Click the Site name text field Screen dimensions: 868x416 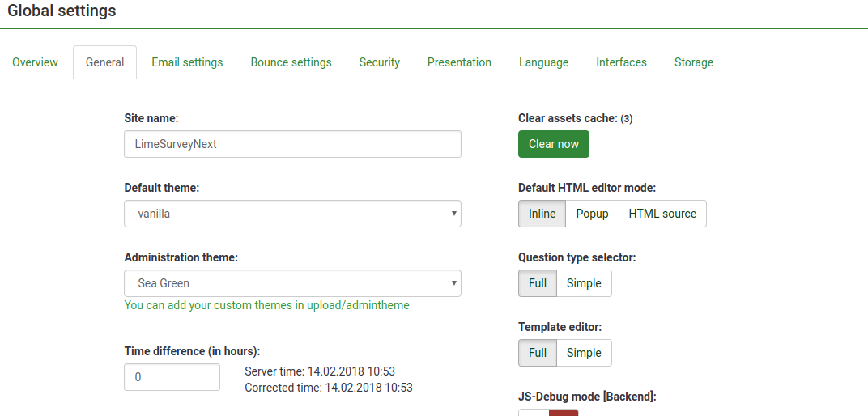[x=292, y=144]
